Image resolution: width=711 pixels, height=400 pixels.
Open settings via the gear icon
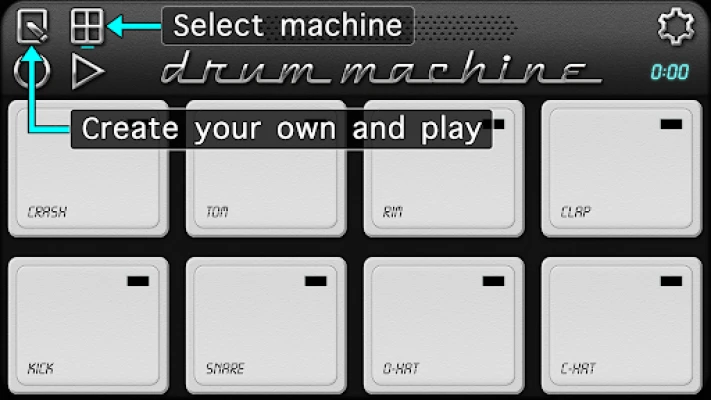point(676,26)
